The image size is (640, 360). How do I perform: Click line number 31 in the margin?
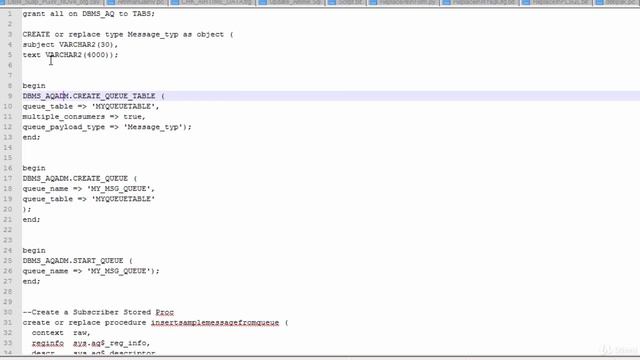[8, 322]
